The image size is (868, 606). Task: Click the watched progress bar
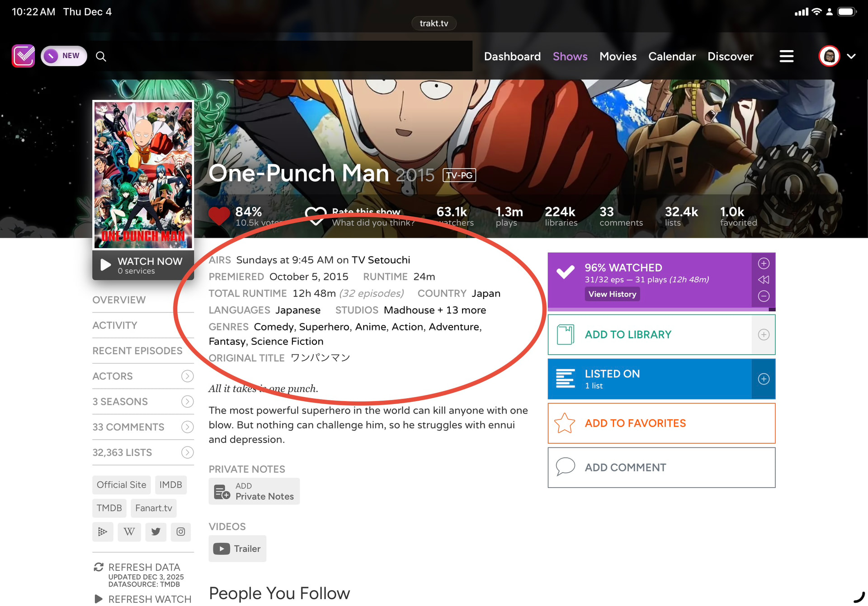660,309
